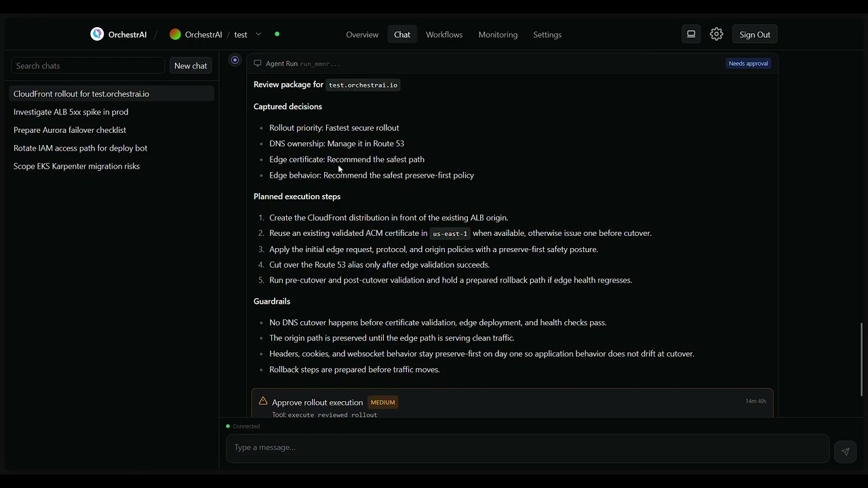
Task: Click the chat vertical scrollbar thumb
Action: 861,359
